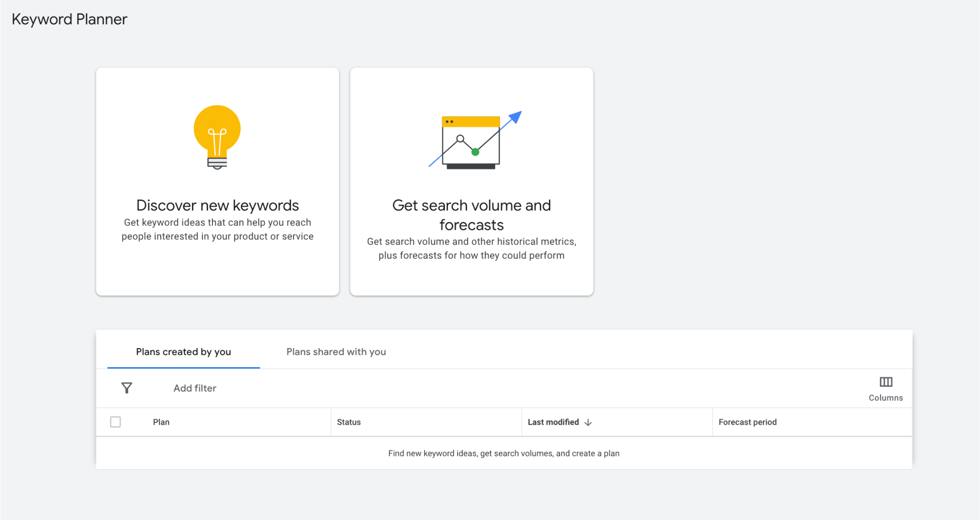This screenshot has height=520, width=980.
Task: Click the Add filter field
Action: click(x=195, y=388)
